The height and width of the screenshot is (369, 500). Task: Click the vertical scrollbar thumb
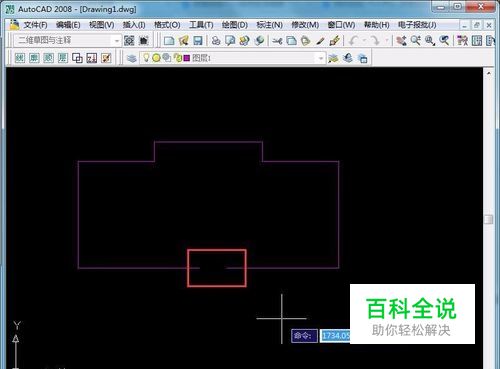(x=489, y=219)
